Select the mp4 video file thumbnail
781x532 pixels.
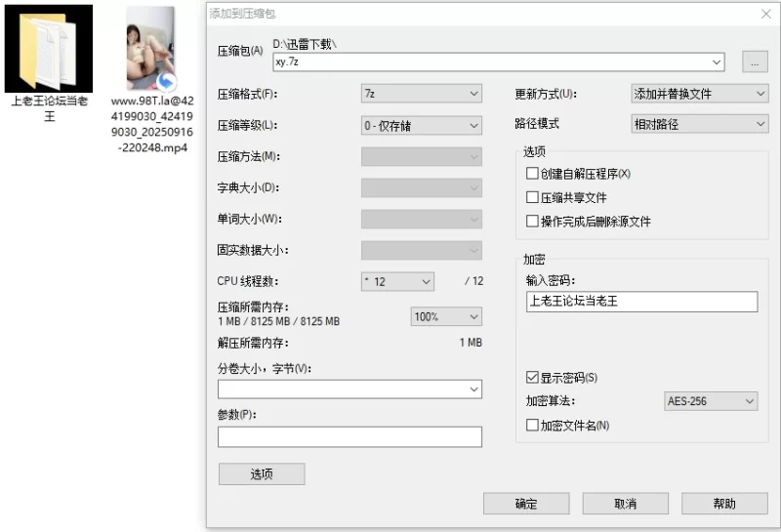coord(149,49)
